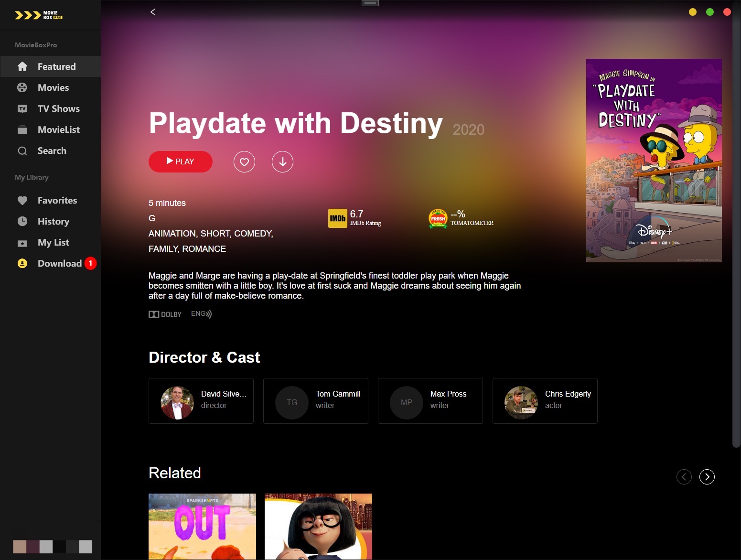Click the TOMATOMETER label
The height and width of the screenshot is (560, 741).
pyautogui.click(x=472, y=223)
